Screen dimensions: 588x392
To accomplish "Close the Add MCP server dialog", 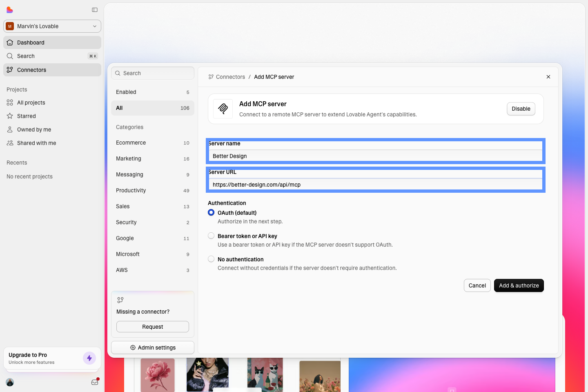I will [x=548, y=77].
